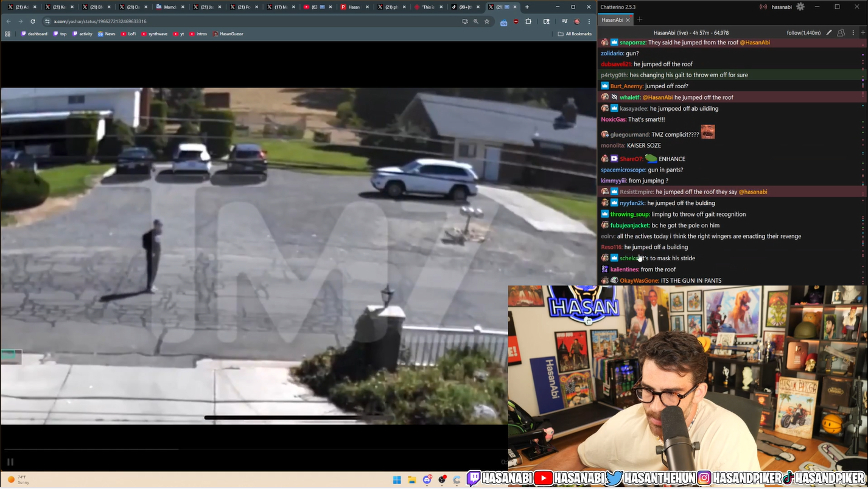The height and width of the screenshot is (489, 868).
Task: Click the follow(1,440m) chat mode label
Action: 803,33
